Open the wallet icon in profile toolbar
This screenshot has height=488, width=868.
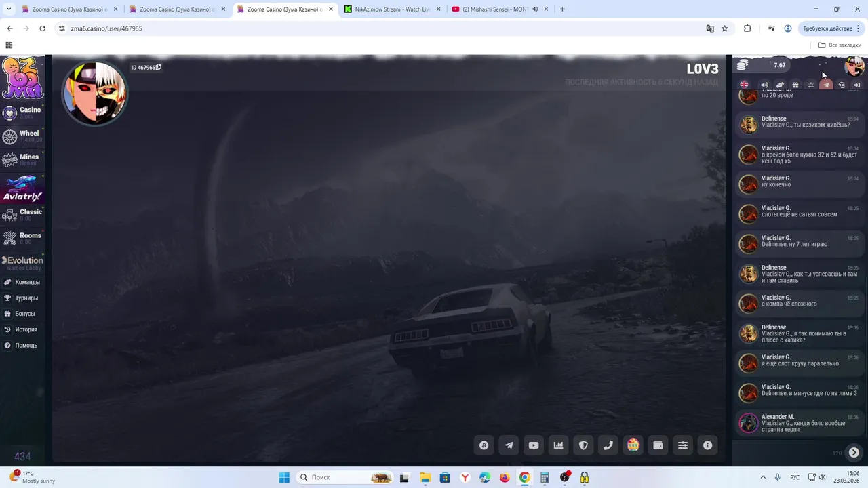tap(658, 445)
